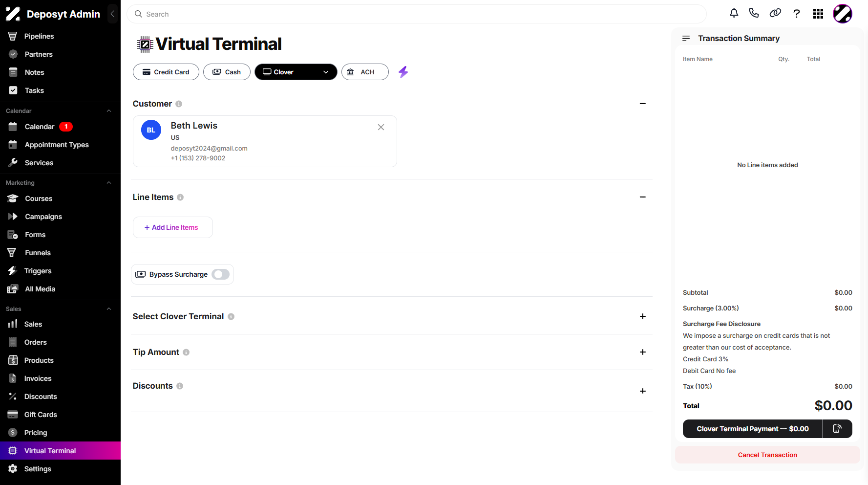
Task: Open the notifications bell icon
Action: click(x=734, y=13)
